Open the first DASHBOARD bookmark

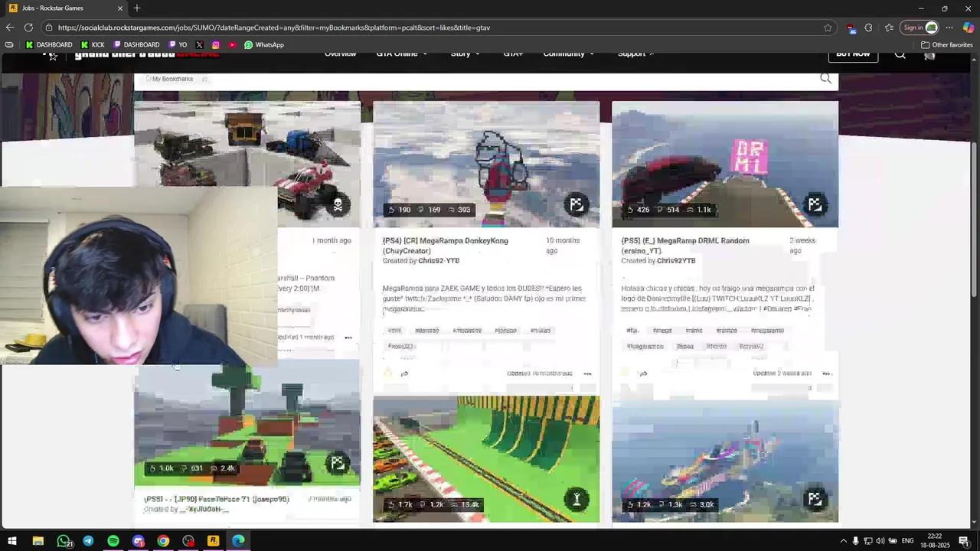[49, 45]
